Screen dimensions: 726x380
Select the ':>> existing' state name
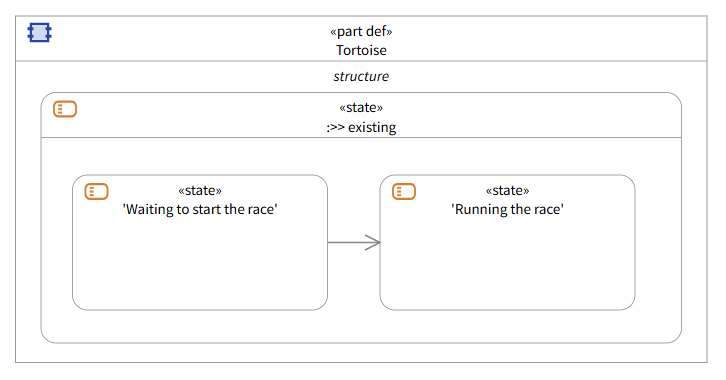pos(361,127)
